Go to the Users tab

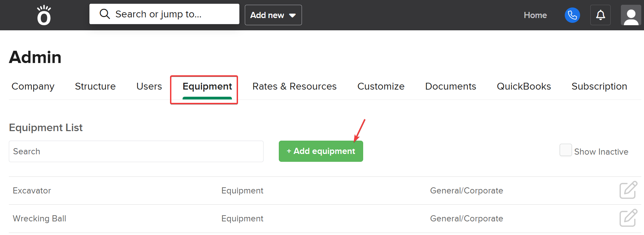click(149, 87)
